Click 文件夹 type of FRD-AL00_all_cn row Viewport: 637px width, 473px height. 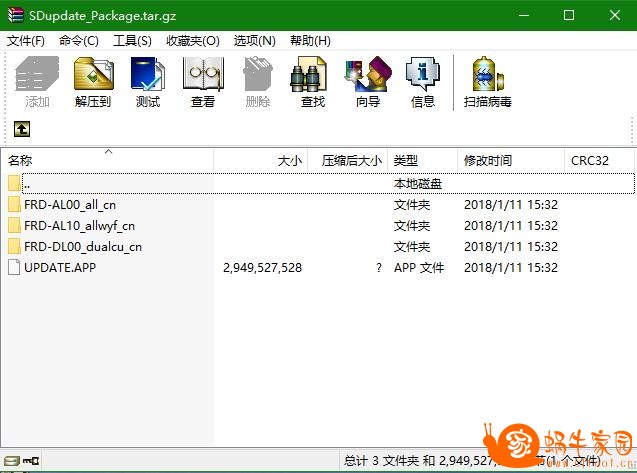click(412, 204)
